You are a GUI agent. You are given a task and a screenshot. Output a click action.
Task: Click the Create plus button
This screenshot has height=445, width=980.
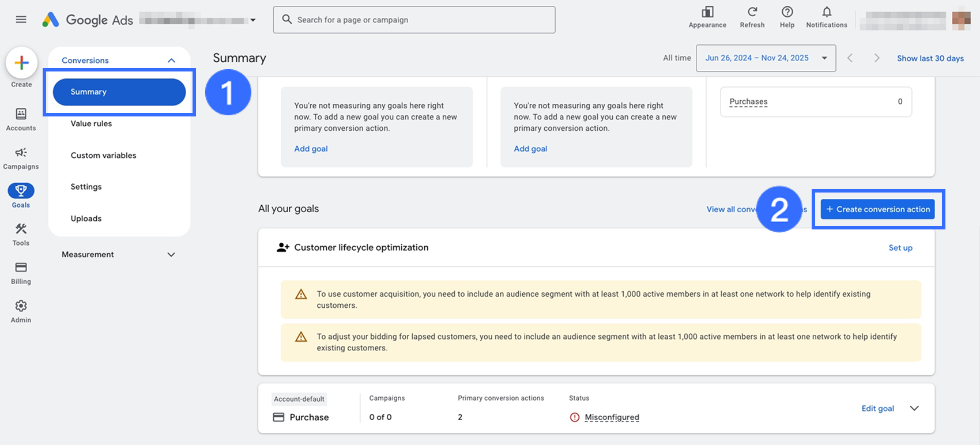[21, 63]
